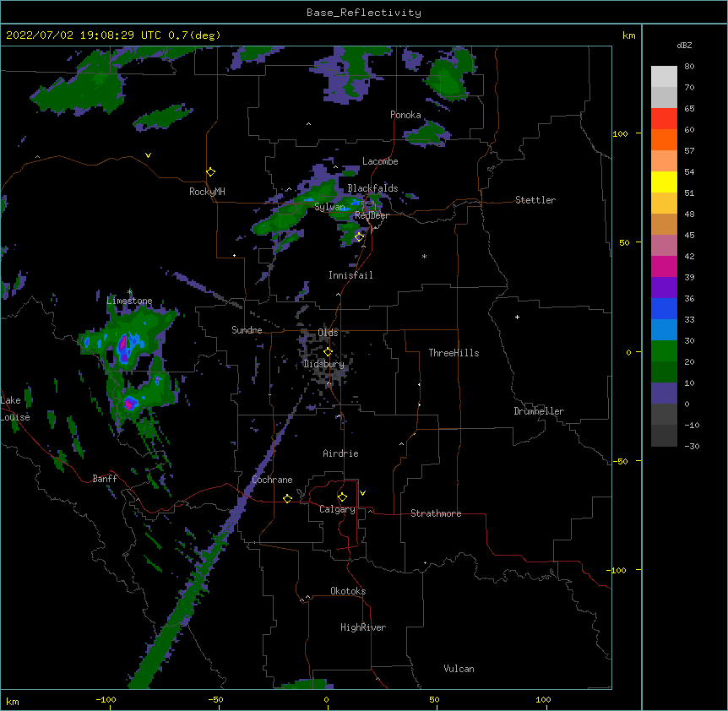
Task: Click the Calgary city label
Action: point(337,509)
